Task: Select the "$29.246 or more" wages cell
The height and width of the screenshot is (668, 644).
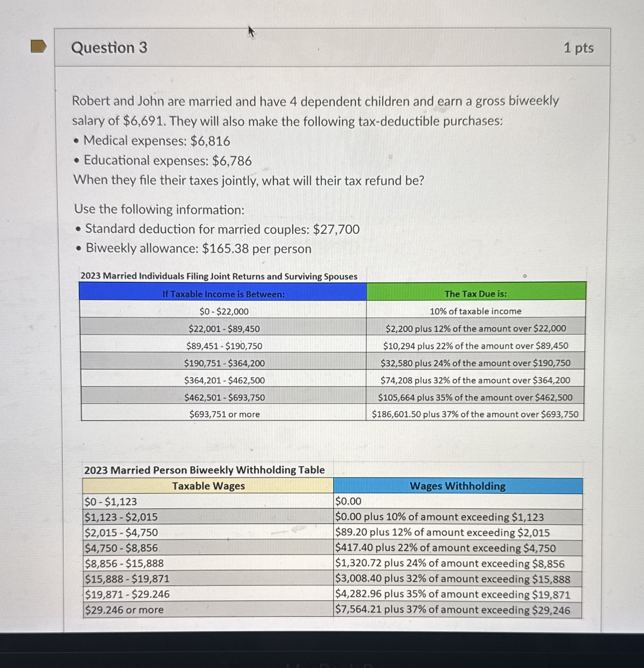Action: pos(209,610)
